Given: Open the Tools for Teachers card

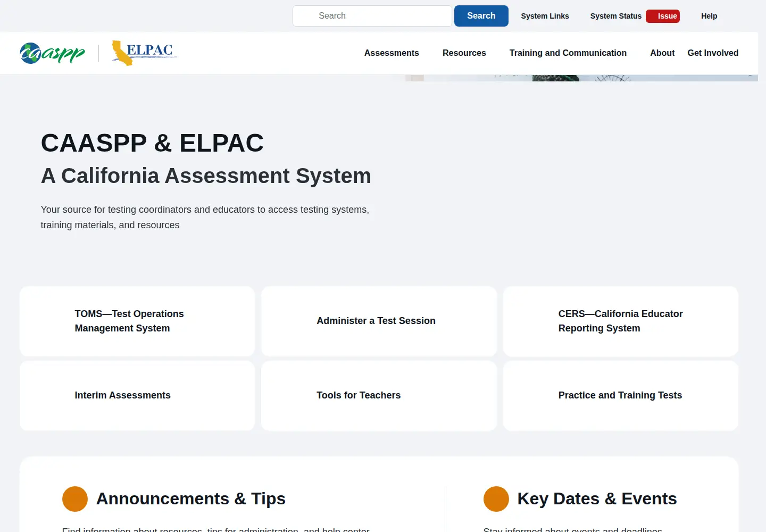Looking at the screenshot, I should click(379, 396).
